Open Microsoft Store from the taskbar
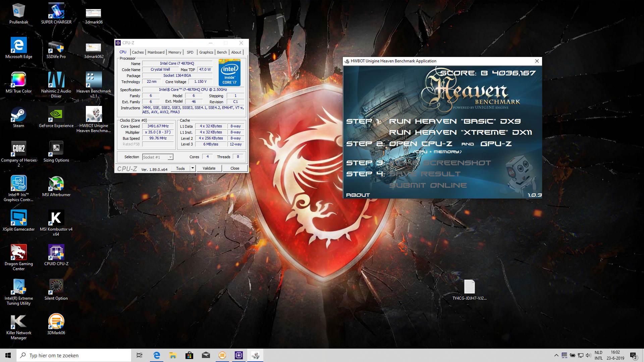This screenshot has width=644, height=362. point(189,355)
